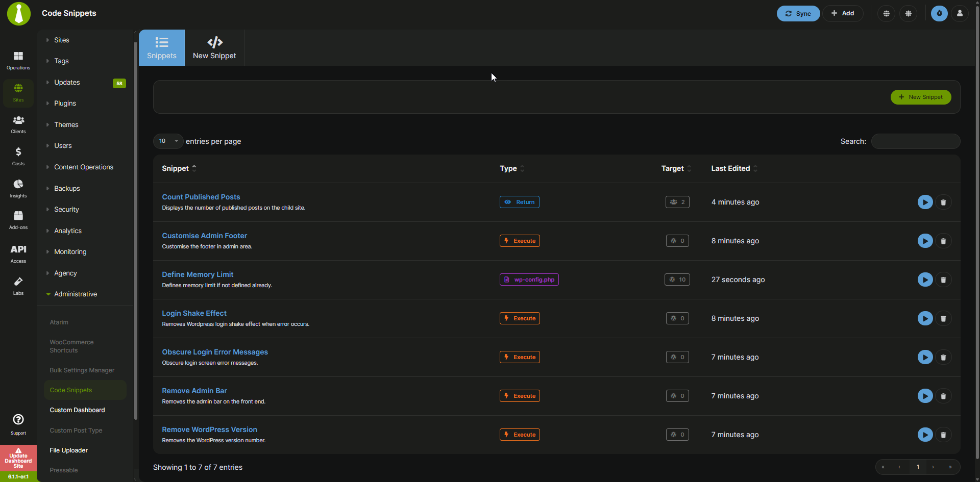Open the settings gear icon in top bar
Image resolution: width=980 pixels, height=482 pixels.
coord(909,13)
